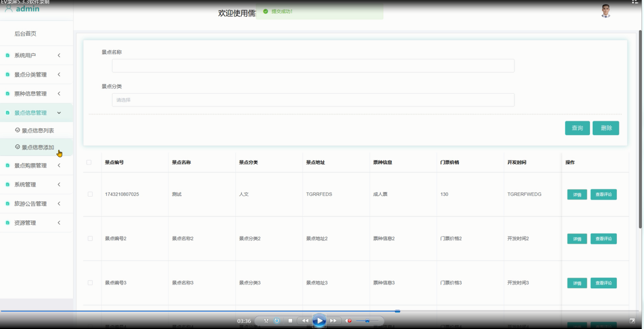Screen dimensions: 644x329
Task: Click the green icon beside 景点购票管理
Action: [x=8, y=165]
